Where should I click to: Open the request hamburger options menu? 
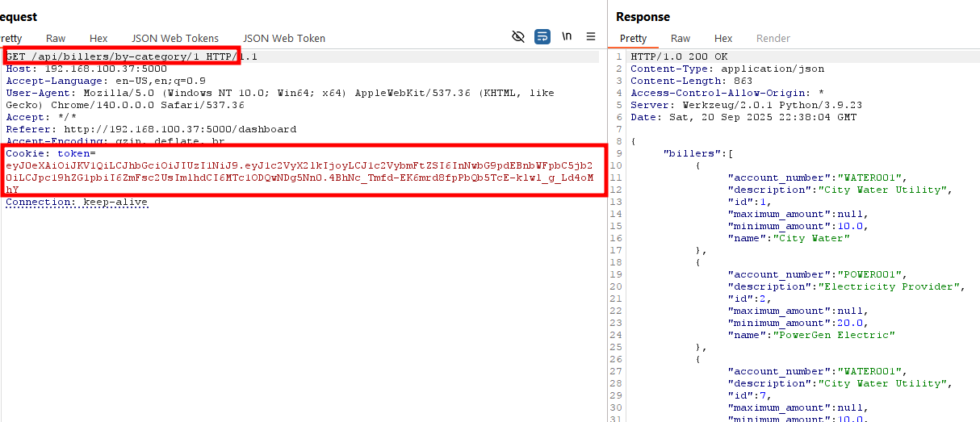coord(591,36)
